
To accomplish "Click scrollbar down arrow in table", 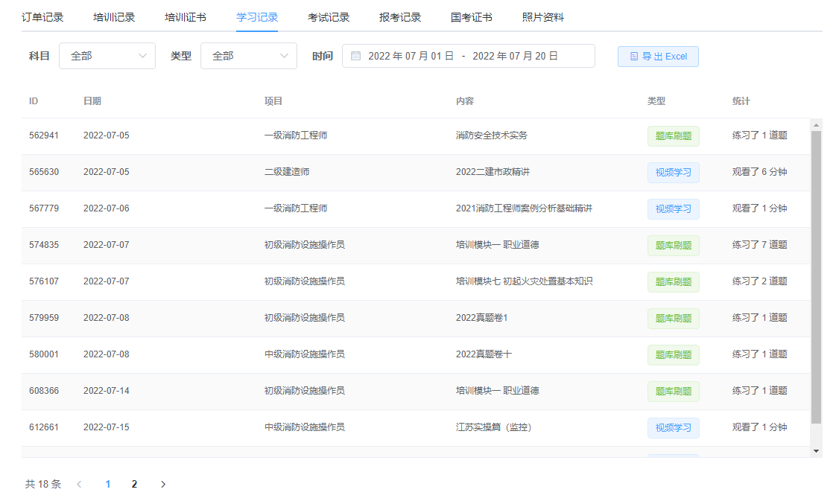I will click(x=816, y=451).
